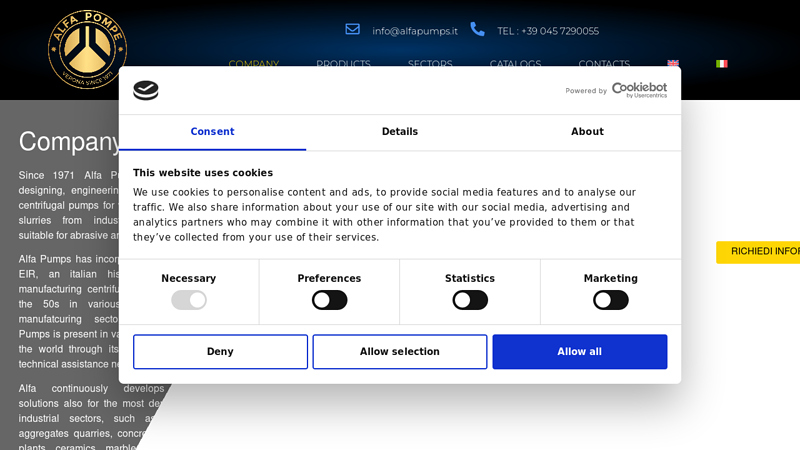The image size is (800, 450).
Task: Enable the Marketing cookies switch
Action: pyautogui.click(x=611, y=300)
